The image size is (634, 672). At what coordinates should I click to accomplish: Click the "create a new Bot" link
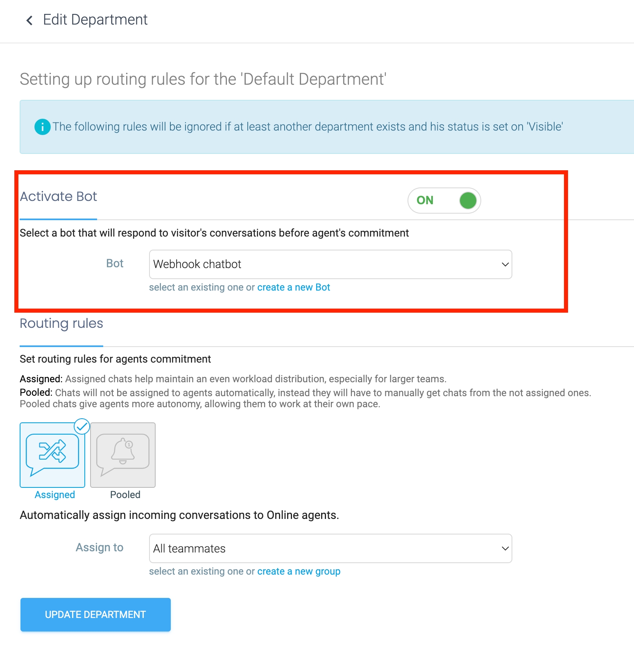(x=294, y=287)
